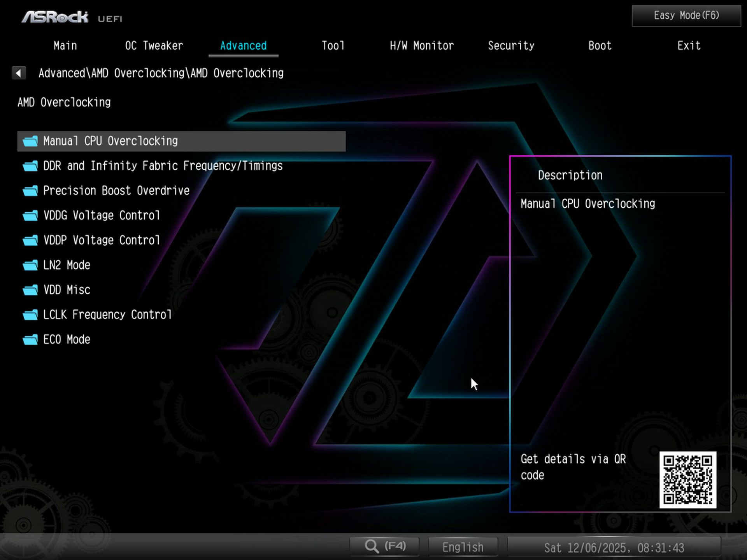Open the VDDG Voltage Control submenu
The height and width of the screenshot is (560, 747).
coord(102,215)
